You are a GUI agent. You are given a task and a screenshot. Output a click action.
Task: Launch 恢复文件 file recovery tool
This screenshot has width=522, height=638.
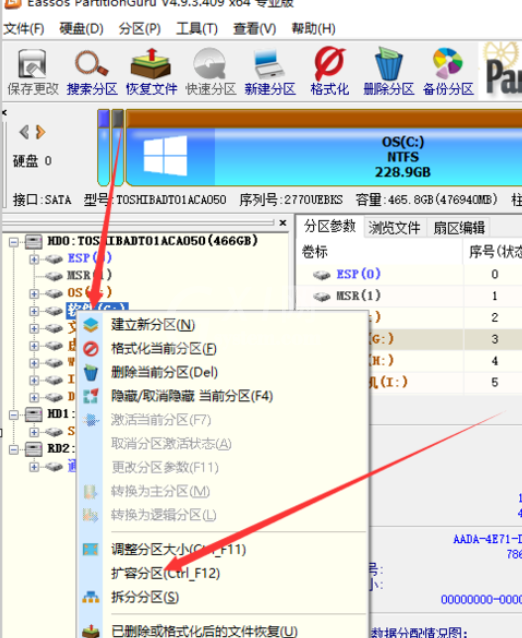tap(151, 72)
